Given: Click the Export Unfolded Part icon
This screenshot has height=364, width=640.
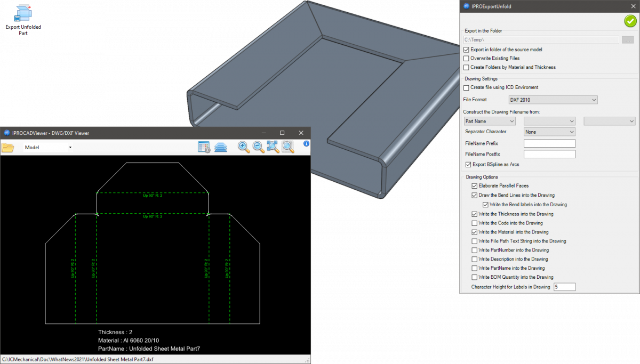Looking at the screenshot, I should pyautogui.click(x=23, y=16).
